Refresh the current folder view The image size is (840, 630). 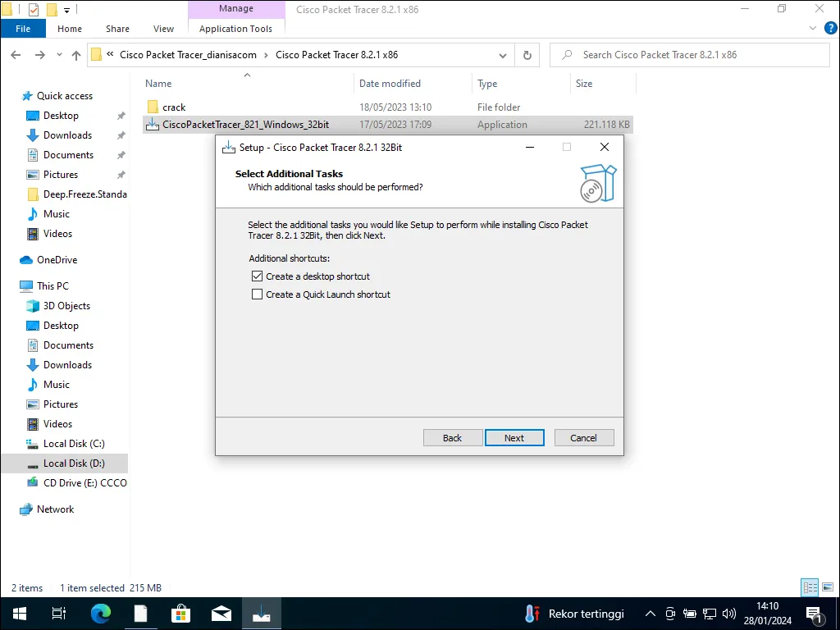(527, 55)
